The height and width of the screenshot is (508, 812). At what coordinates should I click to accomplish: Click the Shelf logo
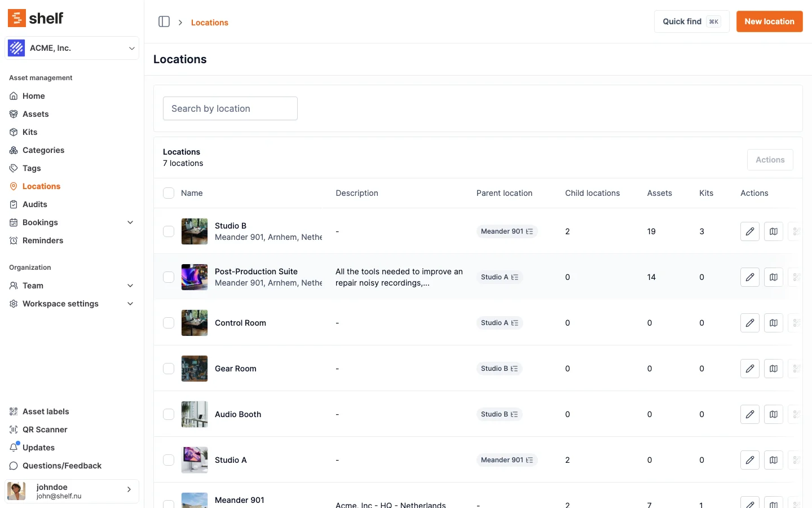point(36,18)
